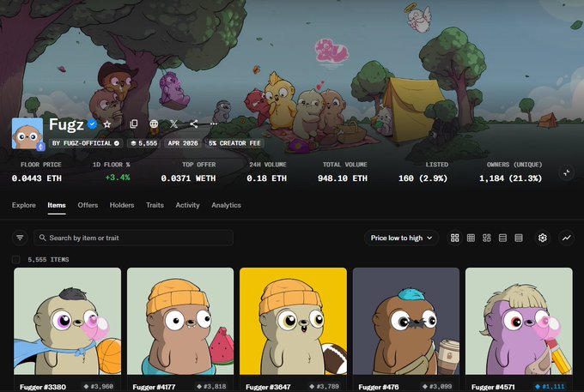Screen dimensions: 584x392
Task: Collapse the collection stats banner
Action: coord(567,172)
